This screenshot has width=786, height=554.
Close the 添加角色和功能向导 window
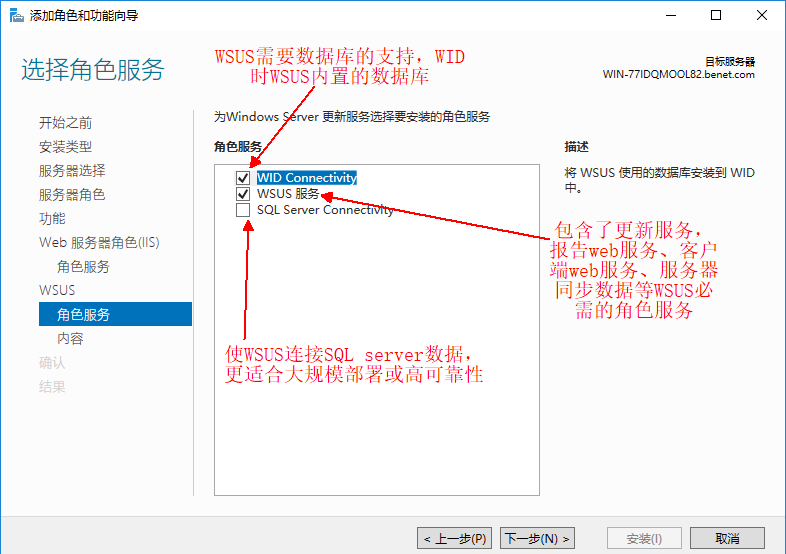coord(762,16)
